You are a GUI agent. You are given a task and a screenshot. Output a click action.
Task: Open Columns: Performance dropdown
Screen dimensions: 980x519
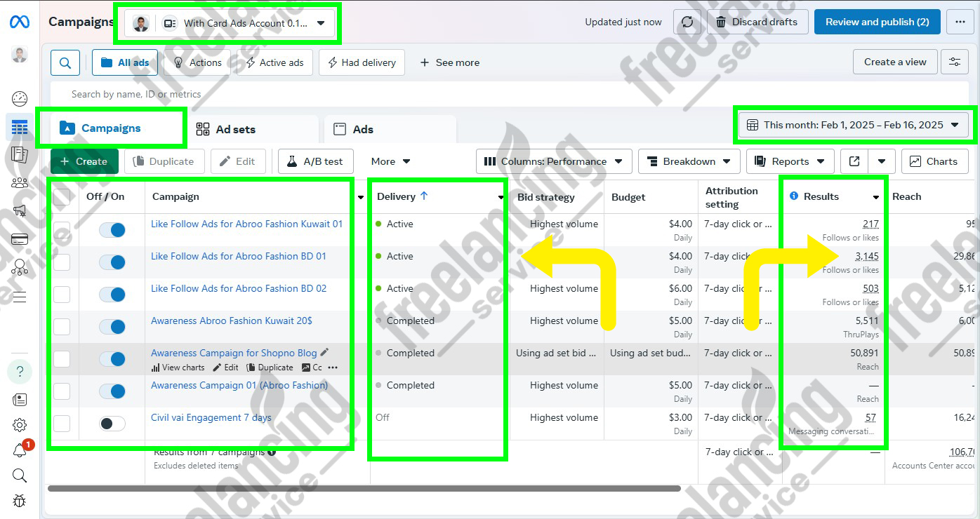[x=554, y=161]
